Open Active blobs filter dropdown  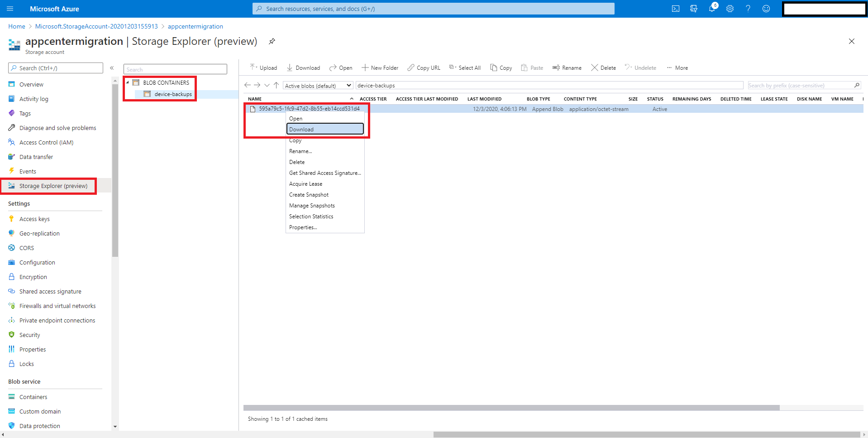(318, 86)
